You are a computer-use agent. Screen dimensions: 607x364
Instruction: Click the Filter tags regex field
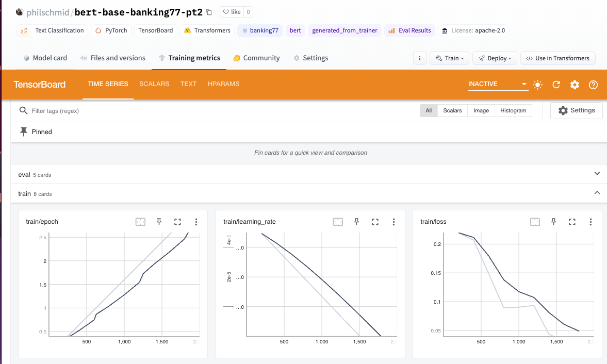(x=217, y=111)
